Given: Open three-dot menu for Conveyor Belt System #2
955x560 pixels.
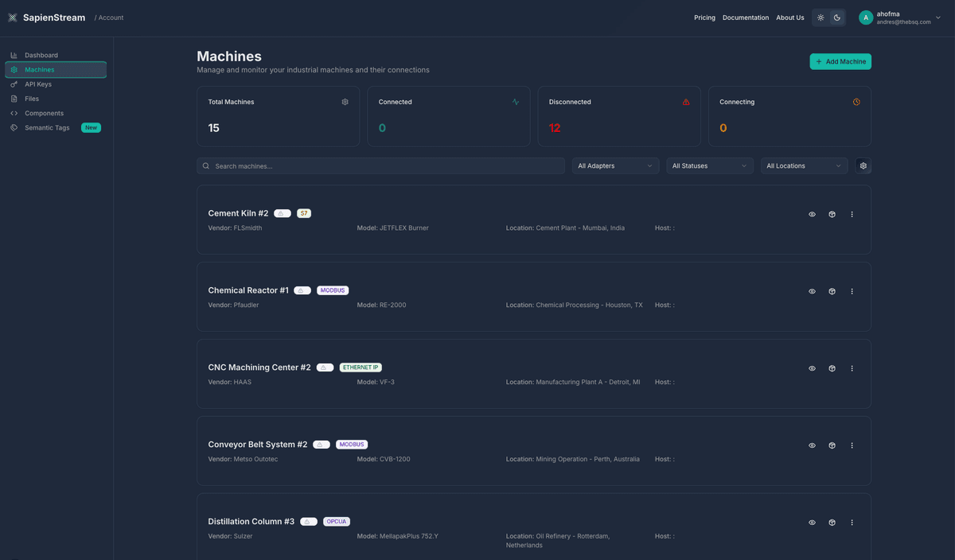Looking at the screenshot, I should (x=852, y=446).
